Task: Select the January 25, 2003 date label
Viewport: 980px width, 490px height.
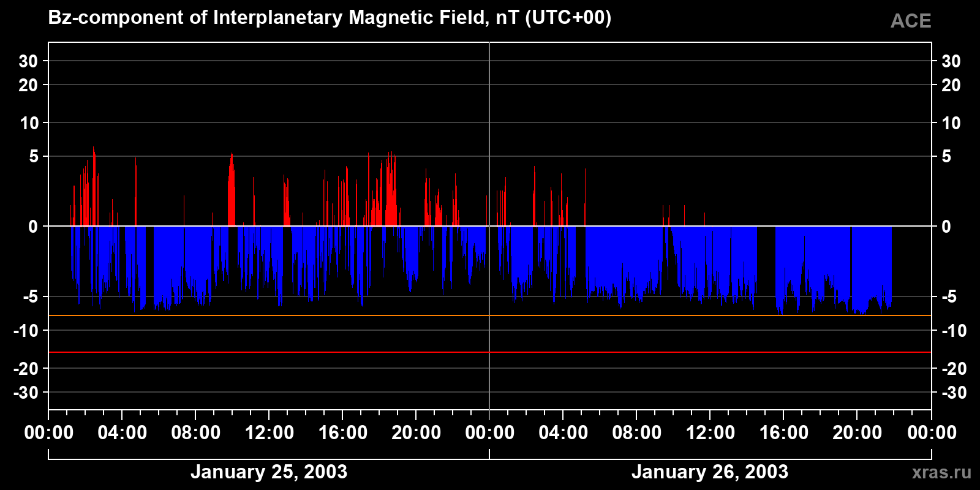Action: click(x=269, y=472)
